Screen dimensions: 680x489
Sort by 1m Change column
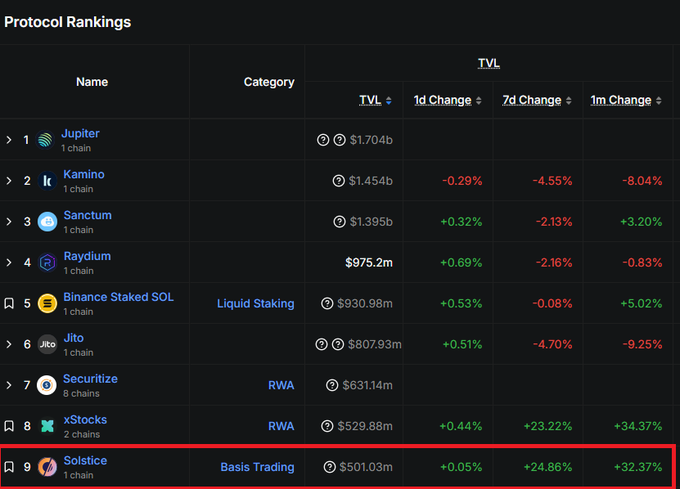[626, 100]
